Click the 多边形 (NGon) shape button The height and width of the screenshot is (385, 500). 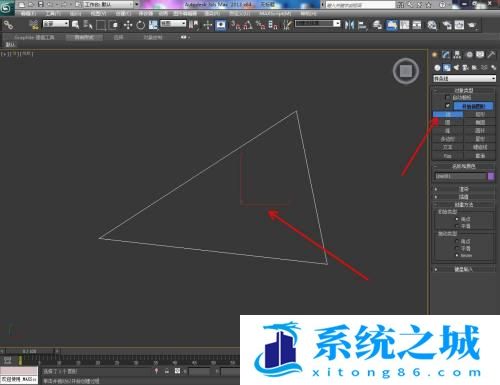[x=448, y=139]
